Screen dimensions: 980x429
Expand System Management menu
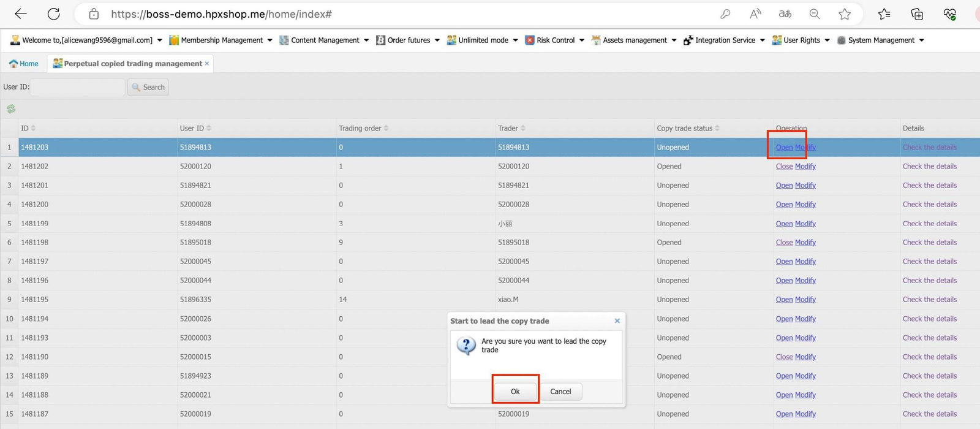(881, 40)
